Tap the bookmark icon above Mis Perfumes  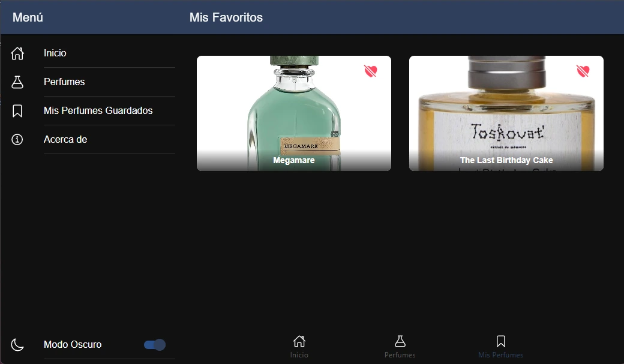pos(500,341)
